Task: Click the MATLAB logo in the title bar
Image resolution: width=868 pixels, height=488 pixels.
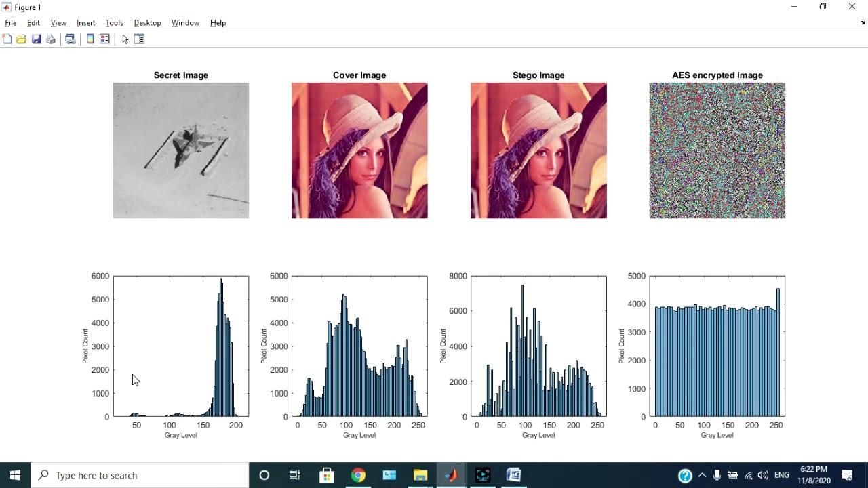Action: tap(6, 7)
